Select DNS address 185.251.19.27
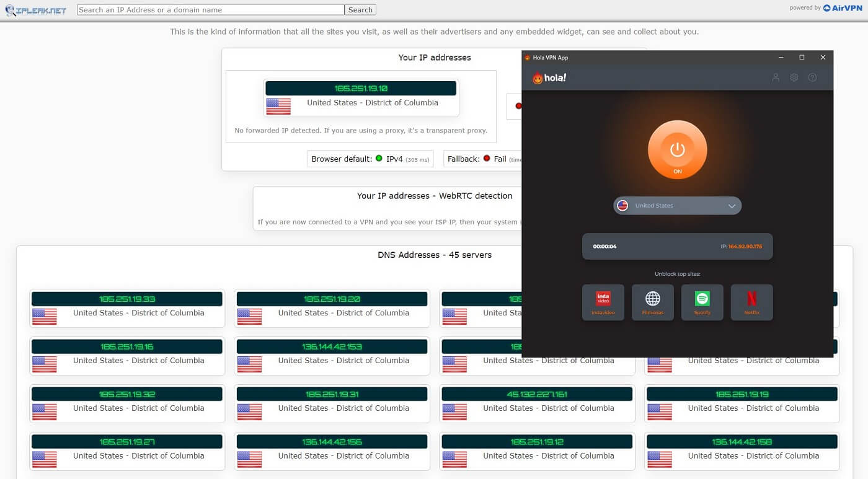The width and height of the screenshot is (868, 479). (x=127, y=442)
